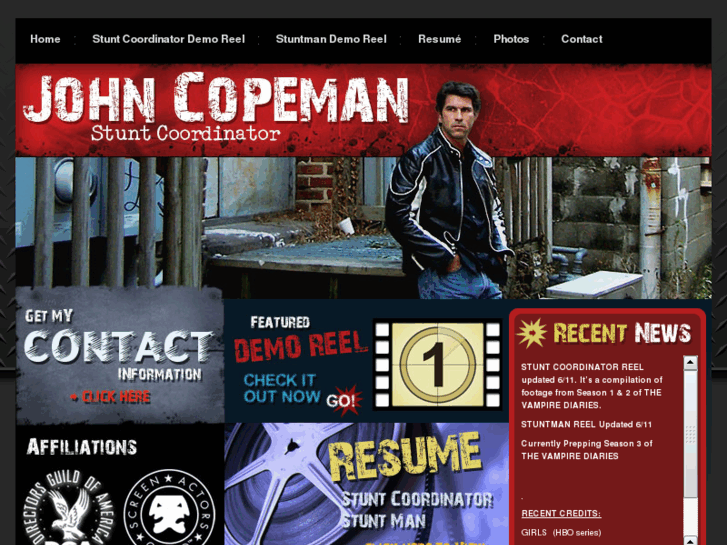Click the red 'Click Here' contact link

point(111,397)
